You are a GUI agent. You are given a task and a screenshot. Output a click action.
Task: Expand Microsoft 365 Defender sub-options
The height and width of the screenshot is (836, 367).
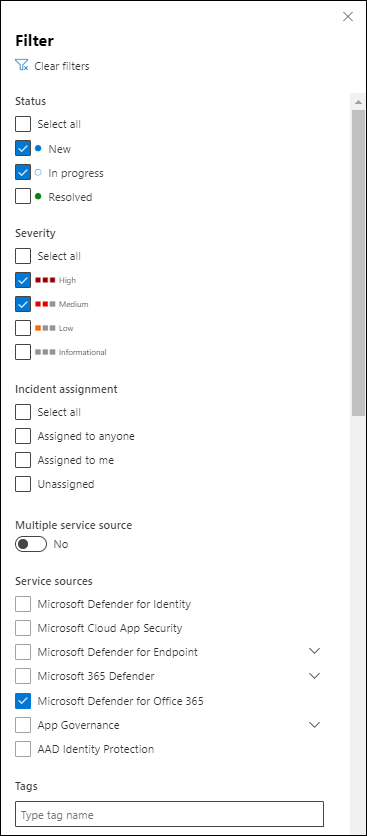[315, 676]
